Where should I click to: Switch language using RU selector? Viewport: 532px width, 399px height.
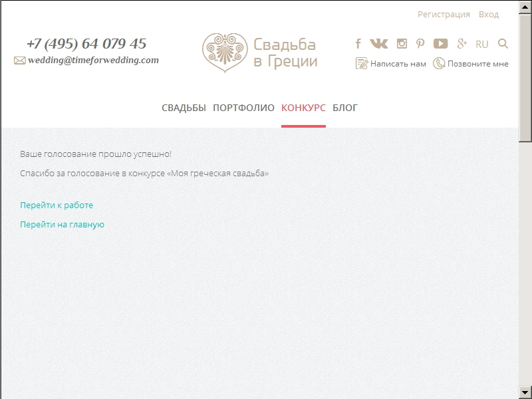(x=481, y=45)
